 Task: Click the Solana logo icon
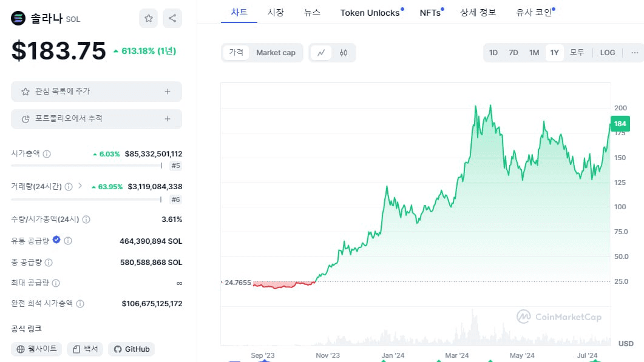click(x=18, y=18)
